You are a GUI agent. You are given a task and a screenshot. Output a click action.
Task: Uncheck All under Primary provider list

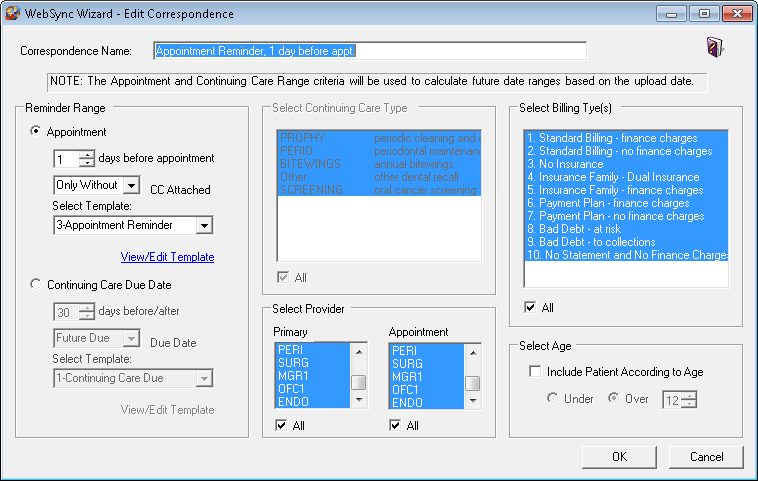(x=281, y=426)
